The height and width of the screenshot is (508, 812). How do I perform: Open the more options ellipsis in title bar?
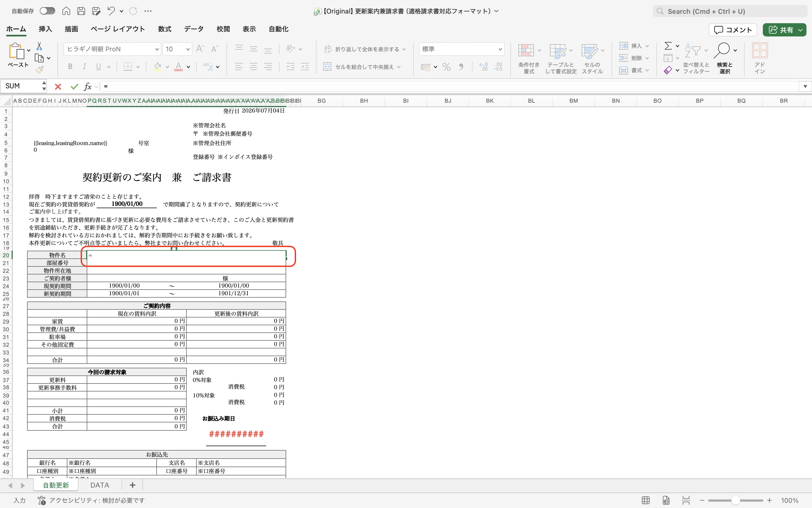148,11
